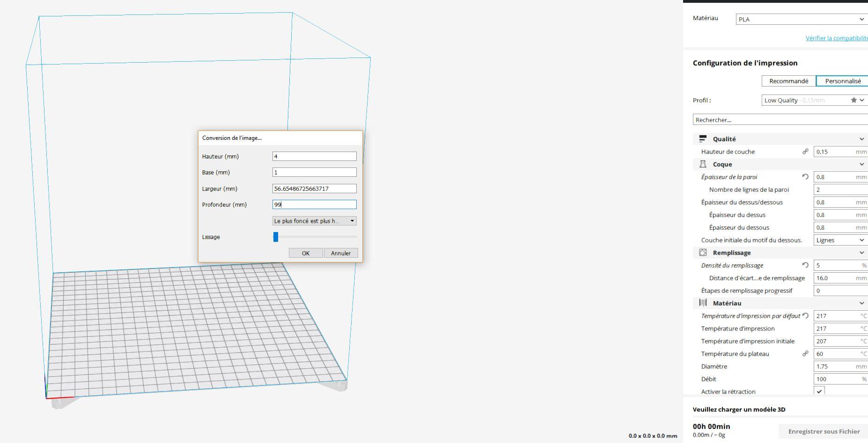This screenshot has width=868, height=443.
Task: Open the Le plus foncé dropdown
Action: pyautogui.click(x=315, y=221)
